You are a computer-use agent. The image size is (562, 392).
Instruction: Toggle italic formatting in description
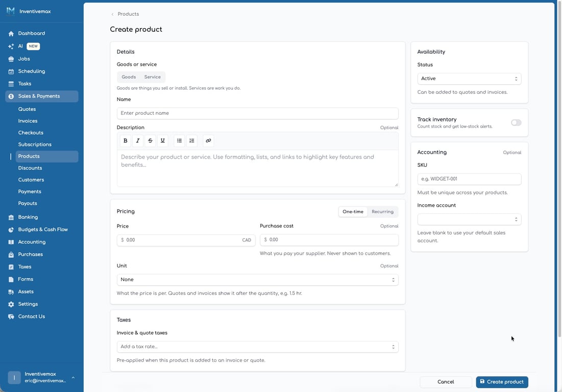click(138, 141)
